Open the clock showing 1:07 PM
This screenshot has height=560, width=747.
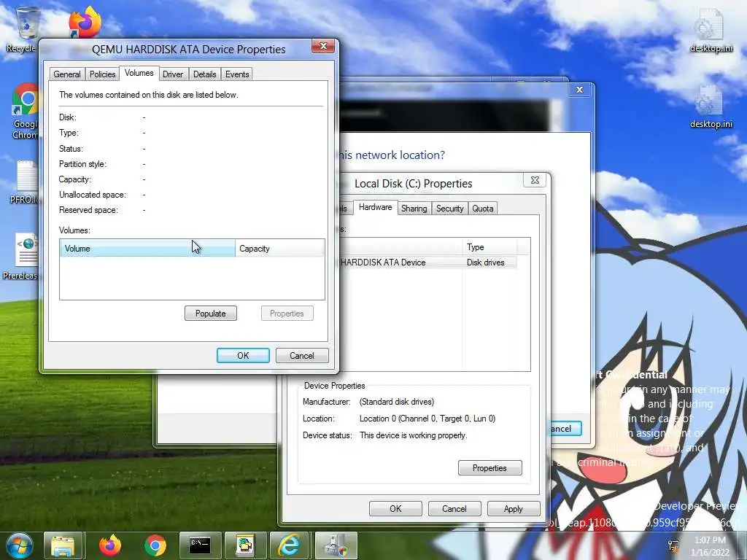[710, 546]
